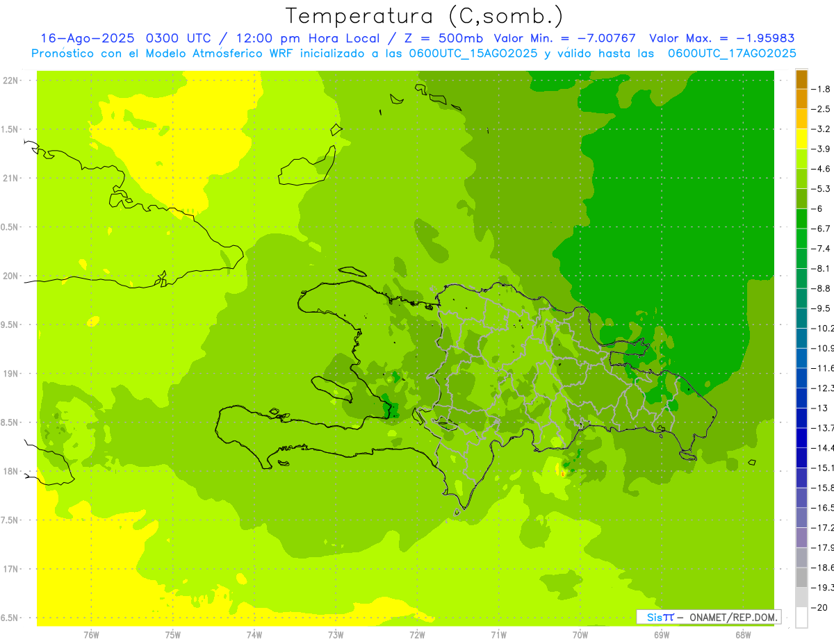
Task: Click the '68W' longitude label
Action: click(x=743, y=634)
